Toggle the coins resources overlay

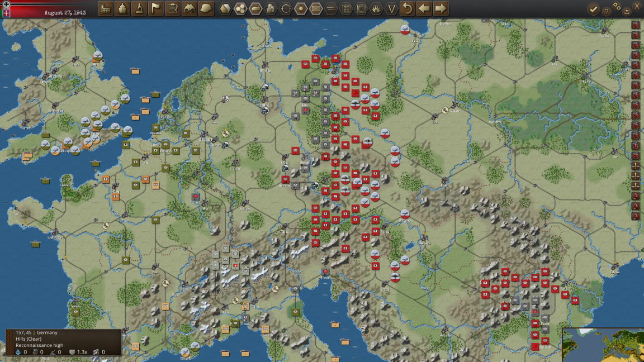pyautogui.click(x=271, y=8)
